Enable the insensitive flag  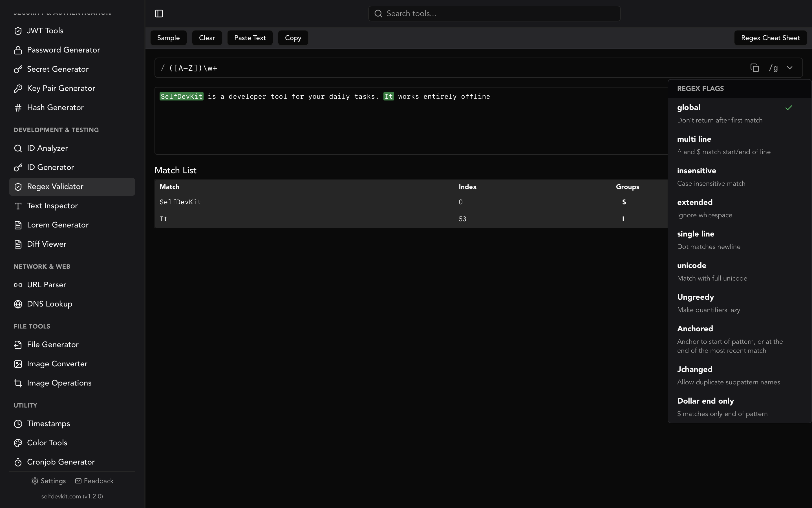[740, 177]
